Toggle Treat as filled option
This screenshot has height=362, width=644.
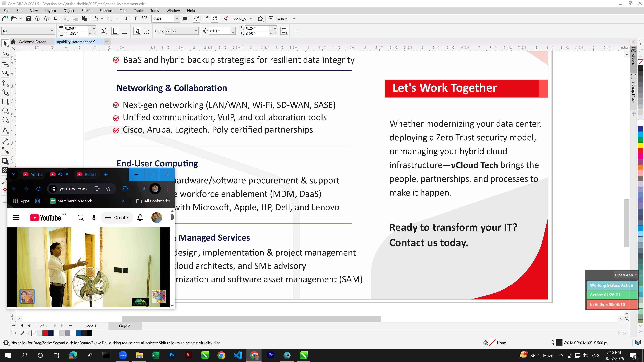click(284, 31)
